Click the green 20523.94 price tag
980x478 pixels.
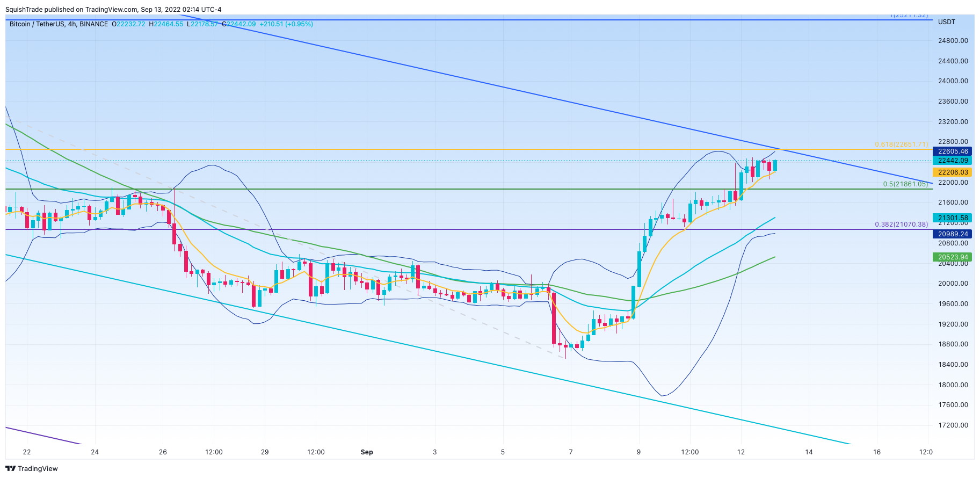pyautogui.click(x=953, y=257)
